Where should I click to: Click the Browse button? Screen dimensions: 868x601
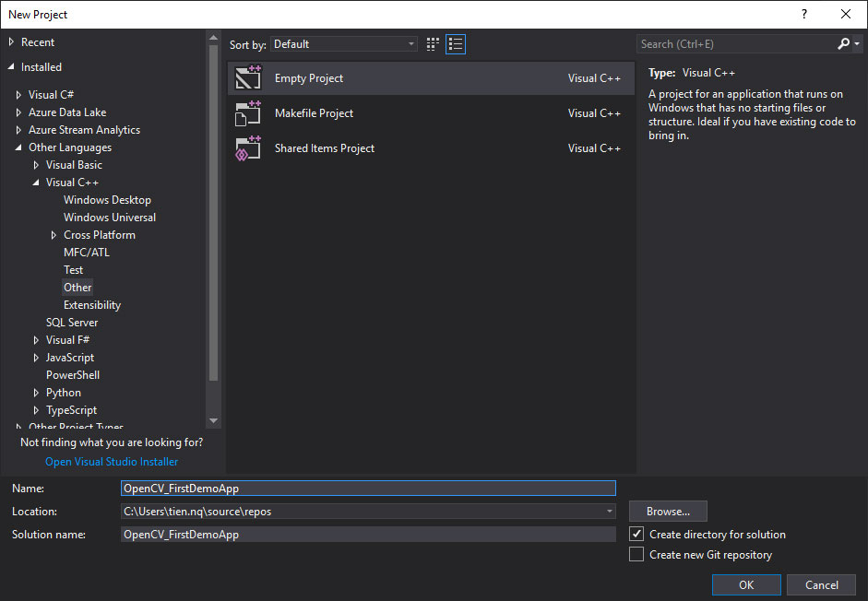tap(668, 512)
